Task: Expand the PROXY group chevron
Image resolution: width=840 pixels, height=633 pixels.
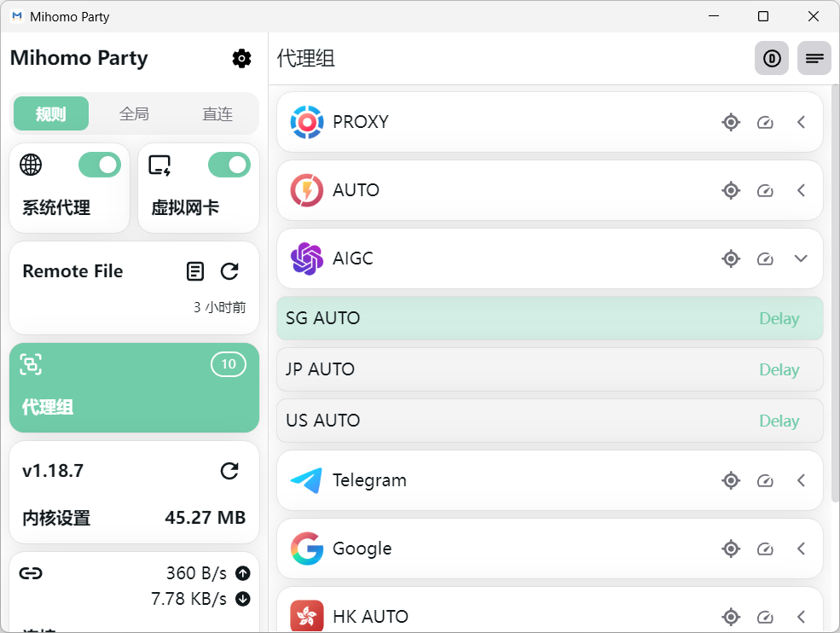Action: 801,122
